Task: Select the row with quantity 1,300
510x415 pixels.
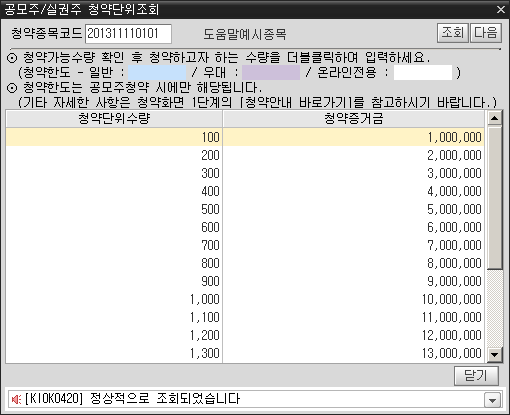Action: pyautogui.click(x=245, y=353)
